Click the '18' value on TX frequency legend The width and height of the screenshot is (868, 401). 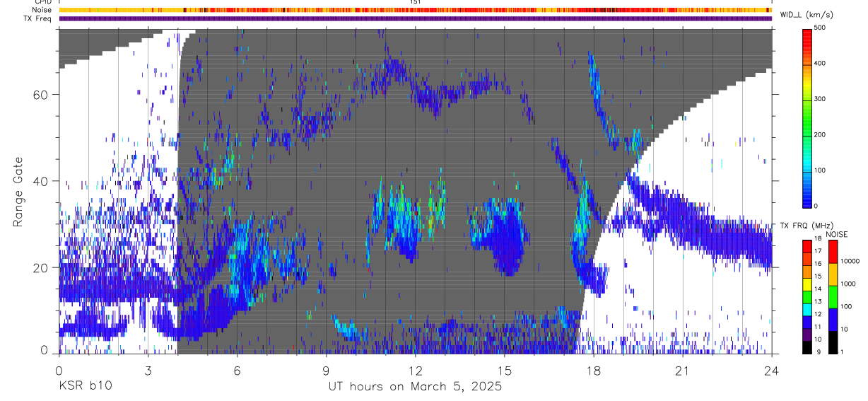(x=818, y=240)
